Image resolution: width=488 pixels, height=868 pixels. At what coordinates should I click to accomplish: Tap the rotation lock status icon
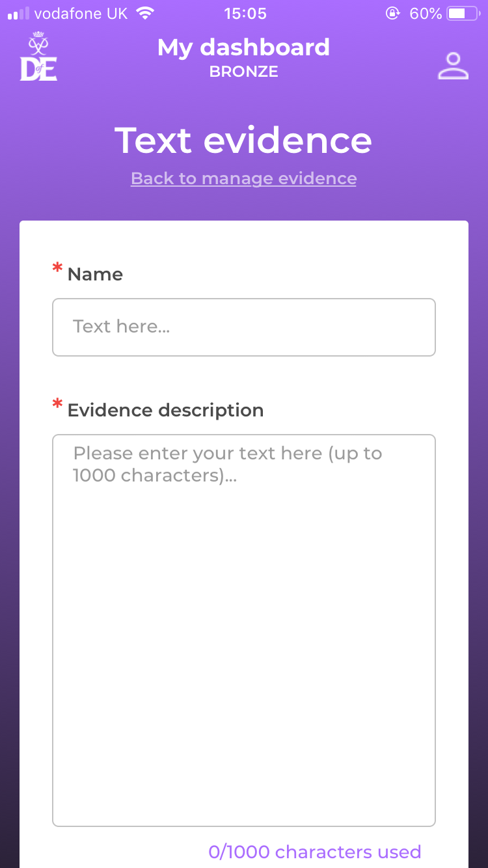[x=393, y=14]
